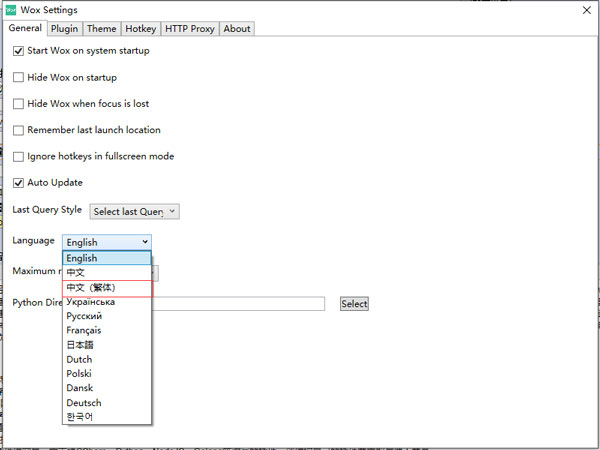Click the Wox app icon in title bar
The width and height of the screenshot is (600, 450).
11,10
